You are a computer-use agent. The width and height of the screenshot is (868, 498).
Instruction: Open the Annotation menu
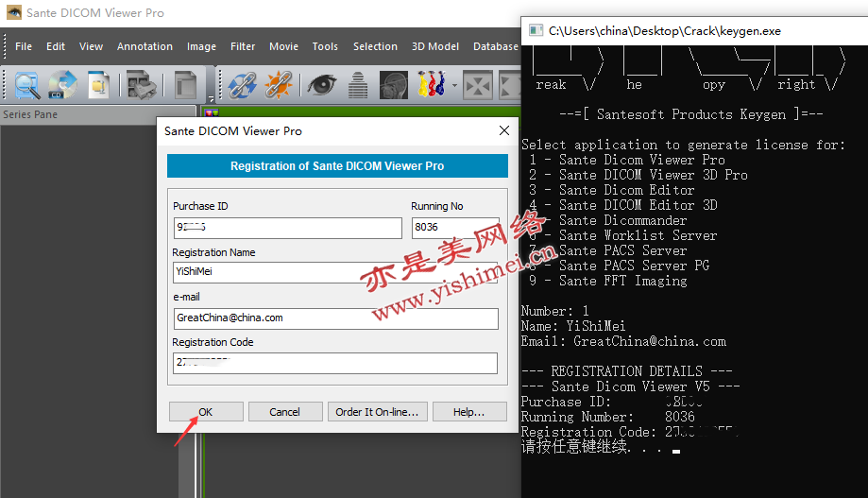(x=145, y=46)
